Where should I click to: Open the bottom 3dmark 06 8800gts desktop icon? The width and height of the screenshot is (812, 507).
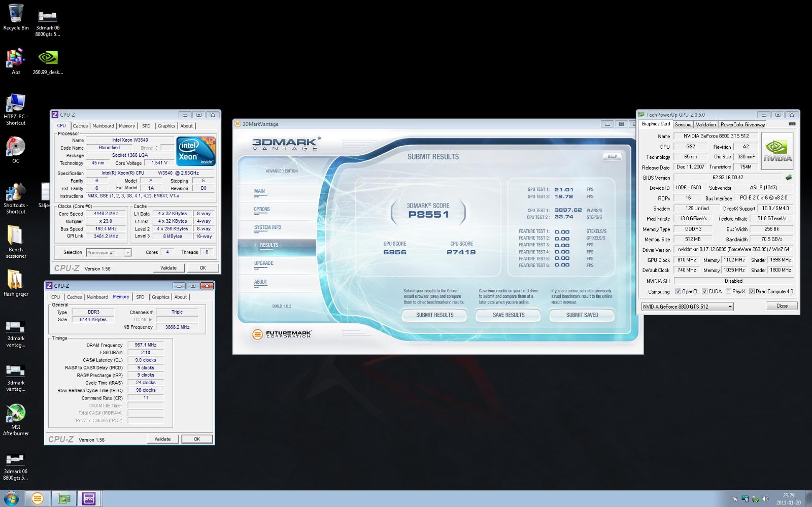tap(16, 467)
